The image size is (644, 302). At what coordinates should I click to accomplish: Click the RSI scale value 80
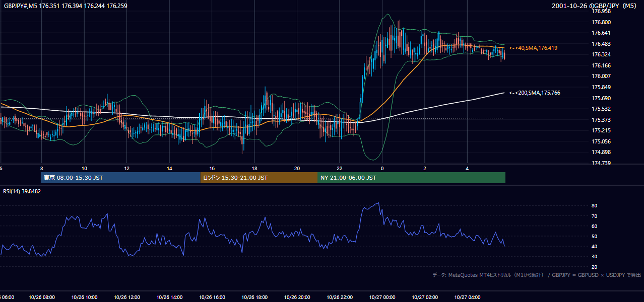pos(594,206)
